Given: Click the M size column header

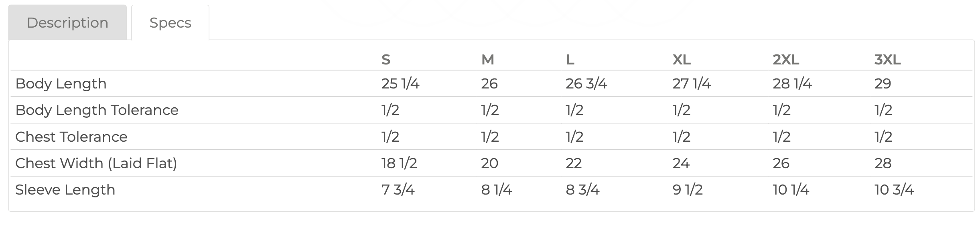Looking at the screenshot, I should [x=487, y=60].
